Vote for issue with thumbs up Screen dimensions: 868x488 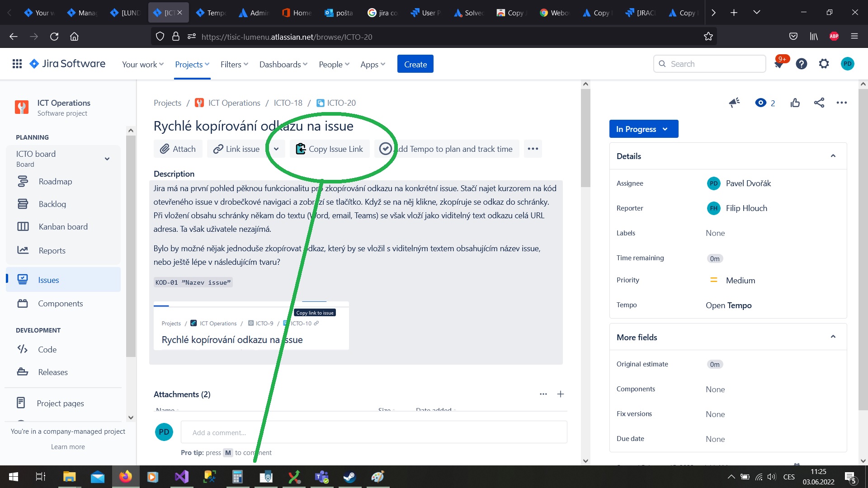click(795, 103)
